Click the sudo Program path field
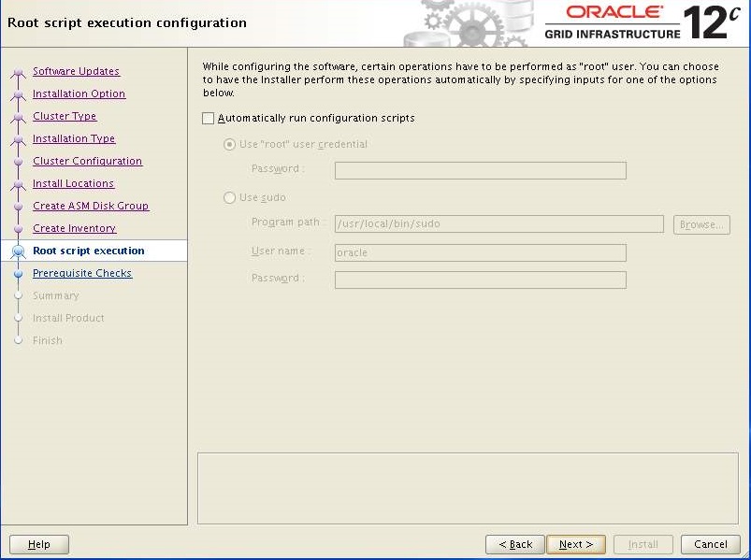This screenshot has height=560, width=751. (499, 223)
